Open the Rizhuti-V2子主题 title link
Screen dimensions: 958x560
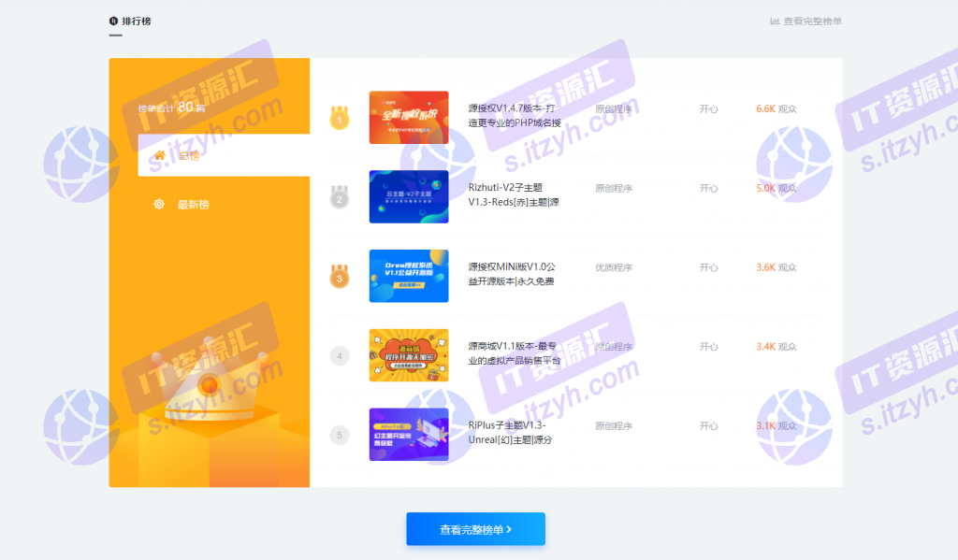(514, 194)
